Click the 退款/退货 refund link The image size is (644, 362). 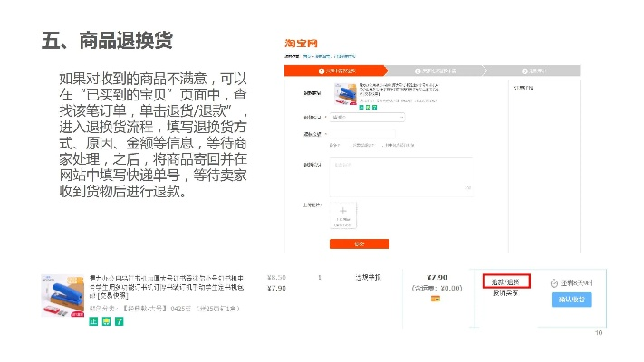506,281
